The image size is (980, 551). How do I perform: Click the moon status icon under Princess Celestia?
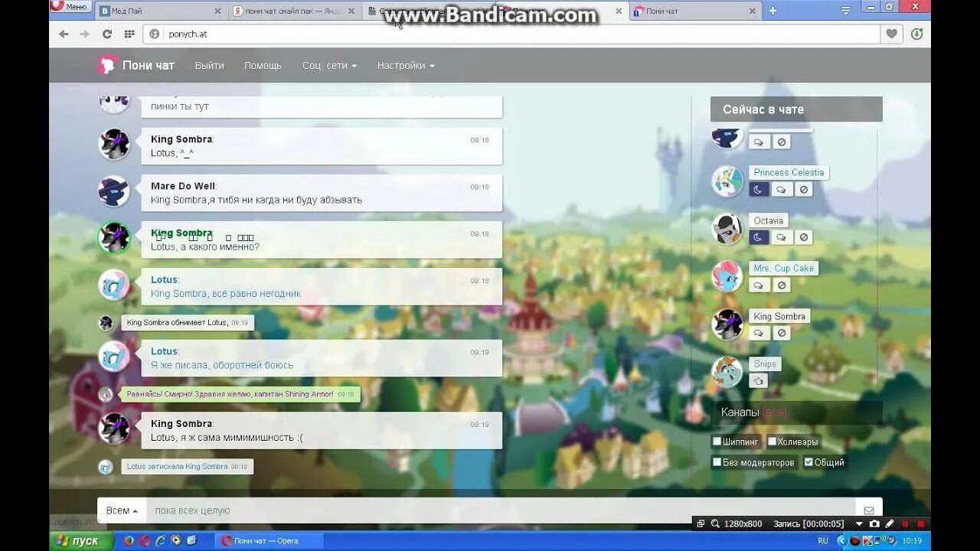pyautogui.click(x=759, y=190)
